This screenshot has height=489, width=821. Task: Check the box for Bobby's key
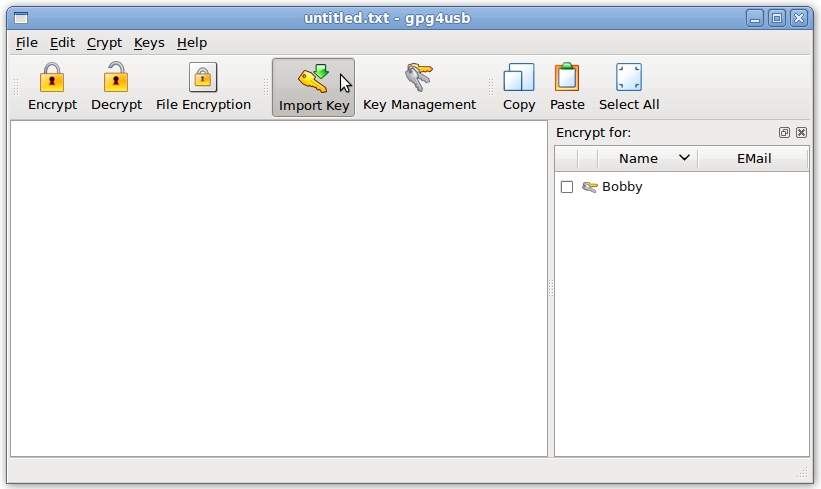(567, 187)
